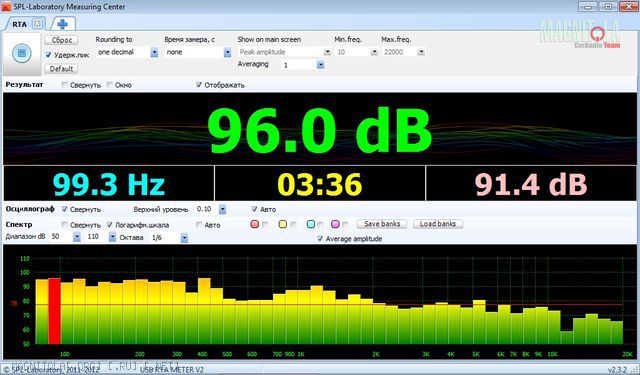The height and width of the screenshot is (375, 640).
Task: Switch to the RTA tab
Action: click(x=19, y=24)
